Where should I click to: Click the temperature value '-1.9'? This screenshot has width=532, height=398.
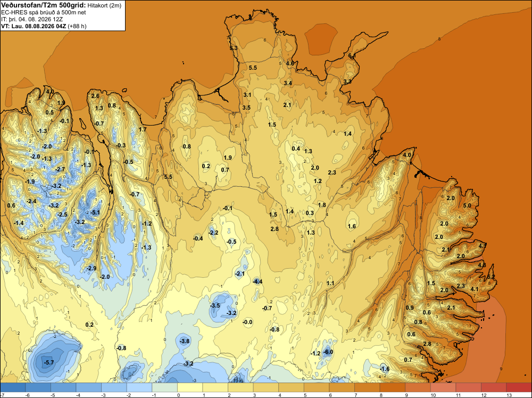click(x=30, y=182)
